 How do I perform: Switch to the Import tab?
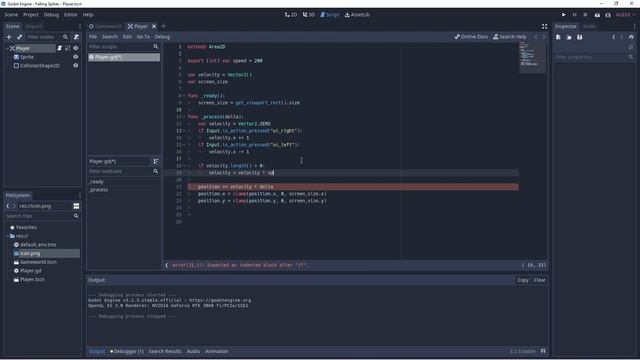(x=33, y=26)
